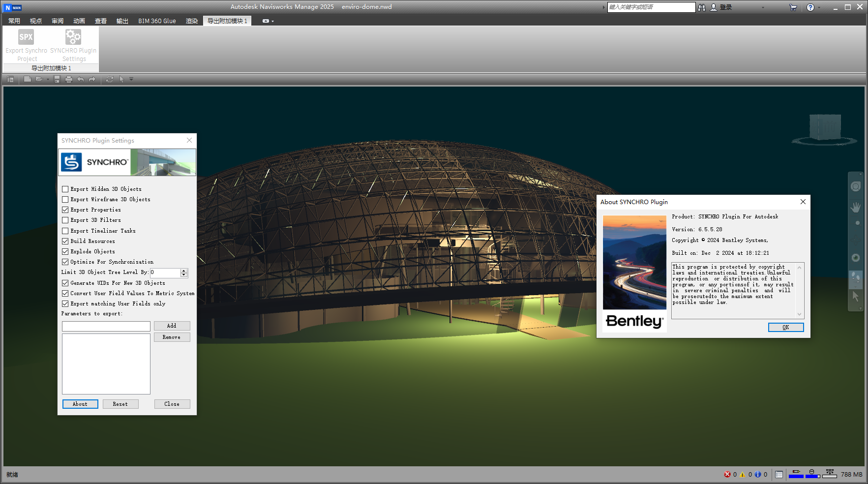Toggle Convert User Field Values To Metric System

coord(65,293)
